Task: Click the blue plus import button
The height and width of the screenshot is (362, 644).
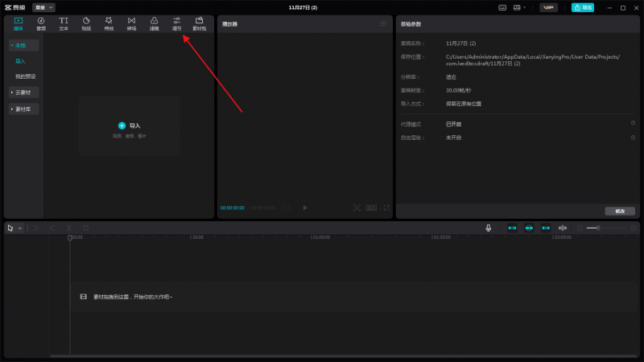Action: [x=122, y=125]
